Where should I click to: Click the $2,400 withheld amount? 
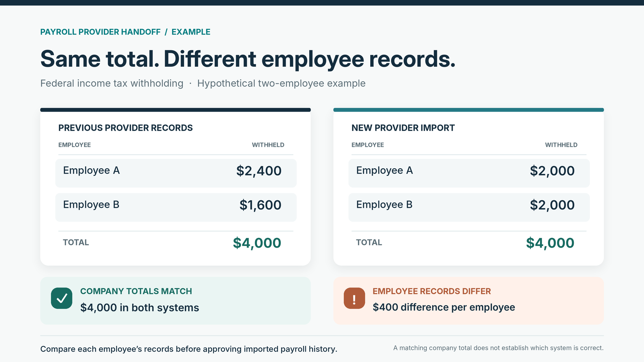click(259, 171)
